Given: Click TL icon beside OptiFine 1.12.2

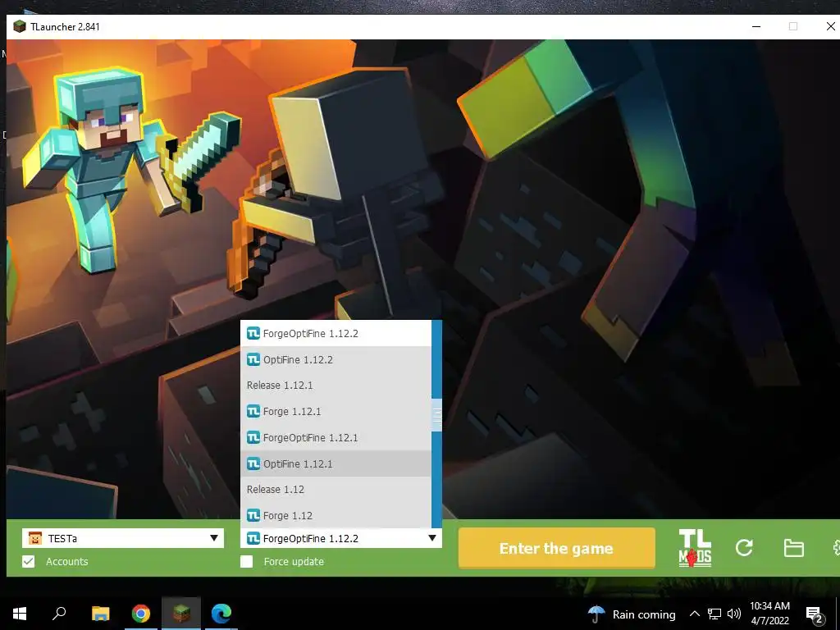Looking at the screenshot, I should pyautogui.click(x=253, y=359).
